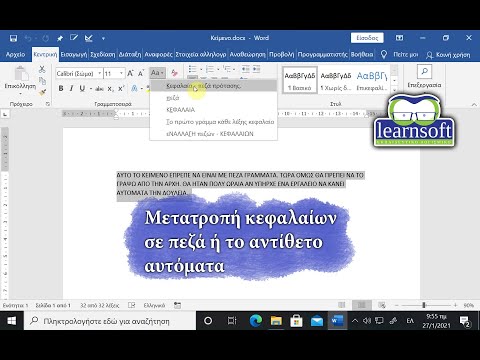480x360 pixels.
Task: Switch to Read Mode view
Action: point(342,305)
